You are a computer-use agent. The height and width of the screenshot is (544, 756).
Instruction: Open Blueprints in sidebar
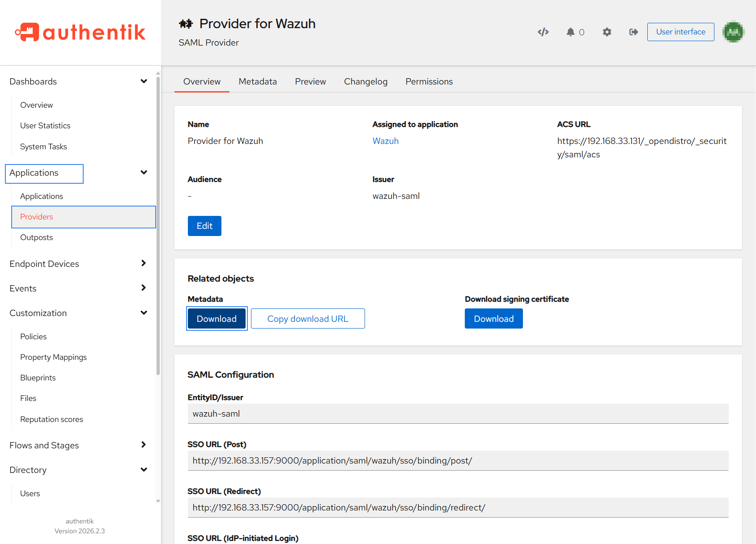point(38,378)
